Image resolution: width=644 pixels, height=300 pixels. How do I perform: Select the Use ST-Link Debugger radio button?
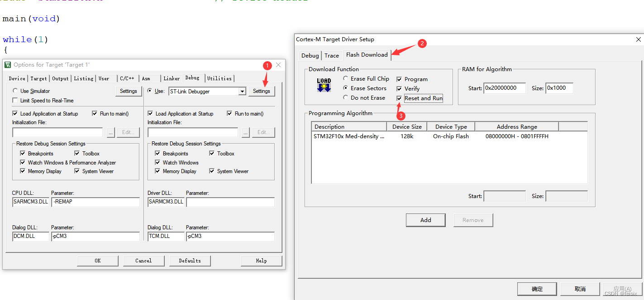tap(150, 91)
